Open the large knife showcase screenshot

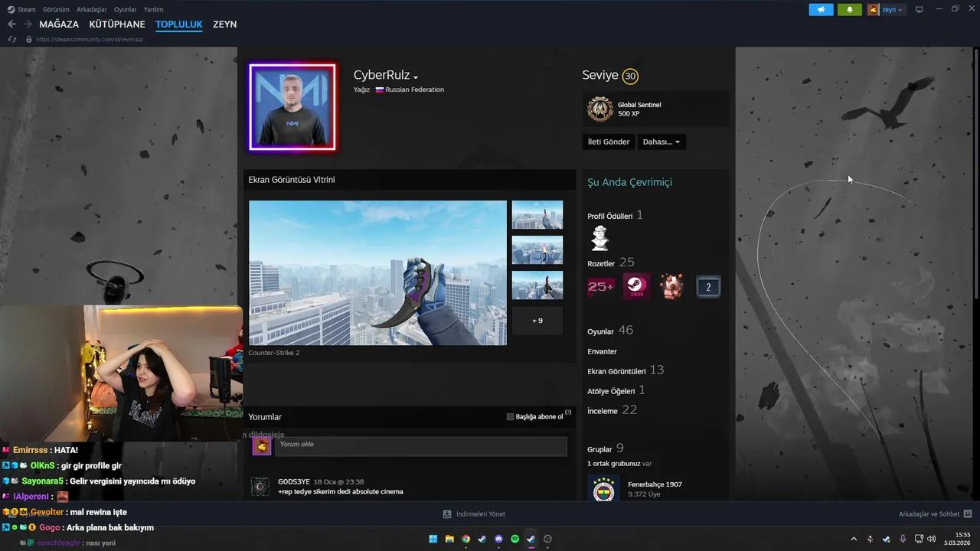(377, 272)
